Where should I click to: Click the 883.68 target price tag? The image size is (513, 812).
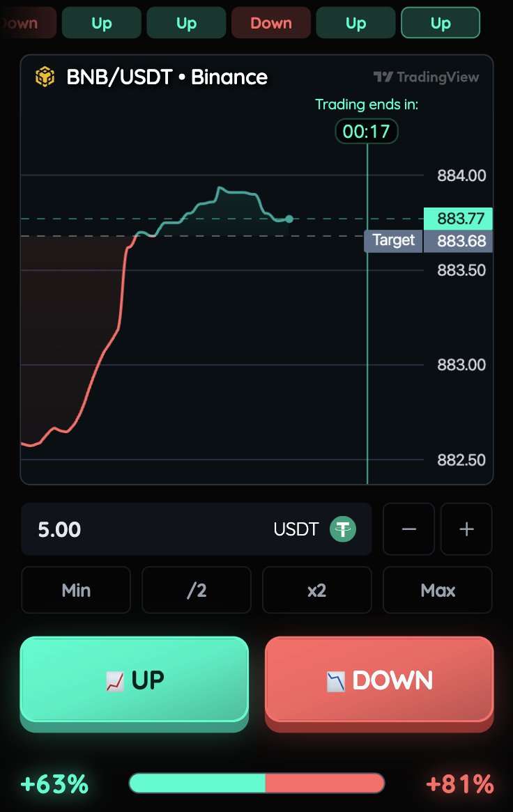tap(458, 242)
